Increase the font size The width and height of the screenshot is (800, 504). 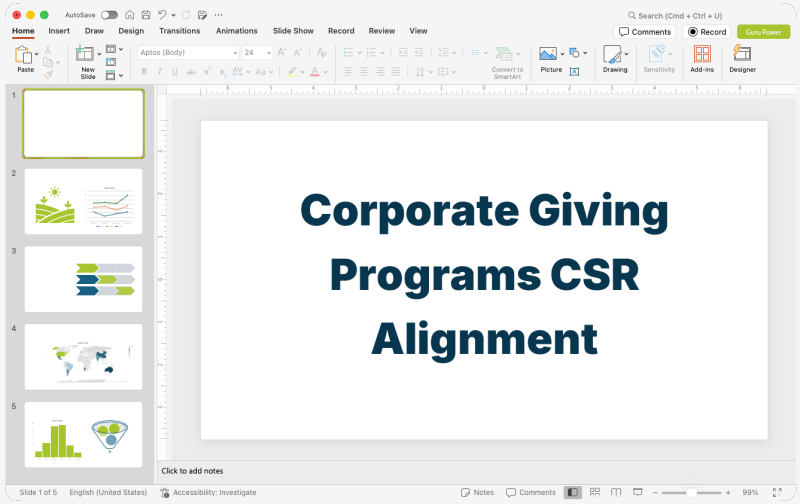click(282, 52)
